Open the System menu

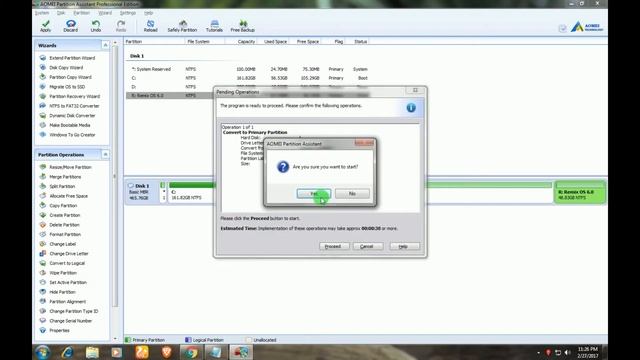coord(42,13)
